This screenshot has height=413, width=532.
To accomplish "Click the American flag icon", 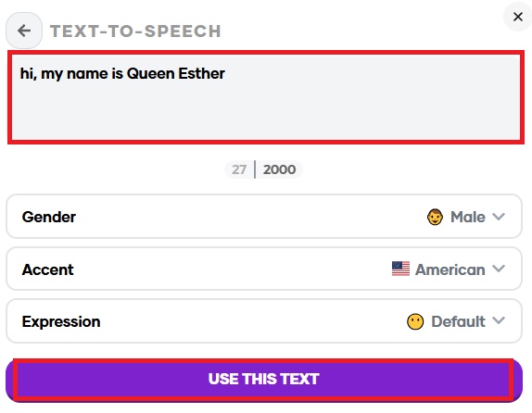I will (400, 269).
